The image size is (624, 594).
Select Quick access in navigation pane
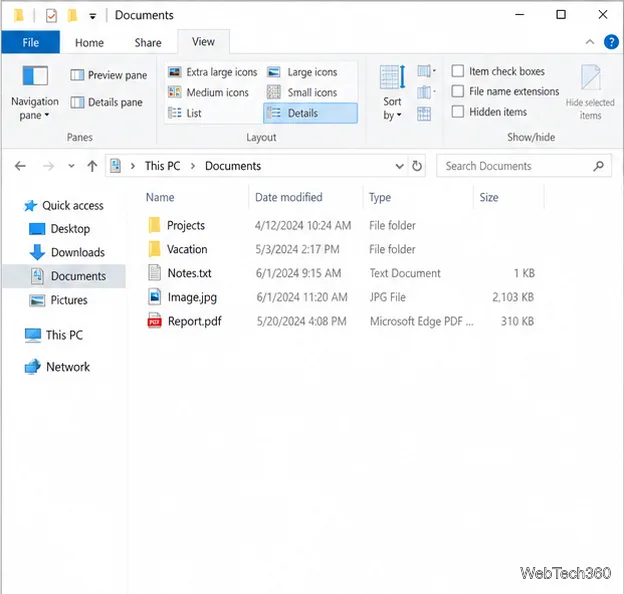(x=64, y=206)
